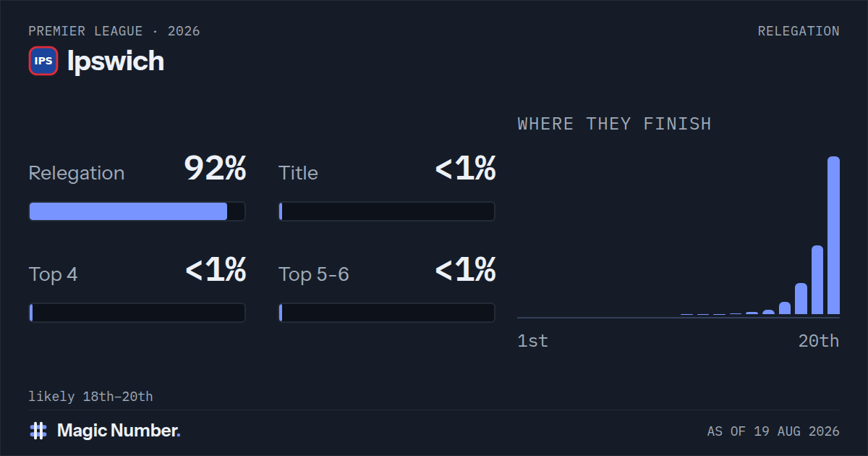
Task: Click the Magic Number hash logo icon
Action: (x=38, y=431)
